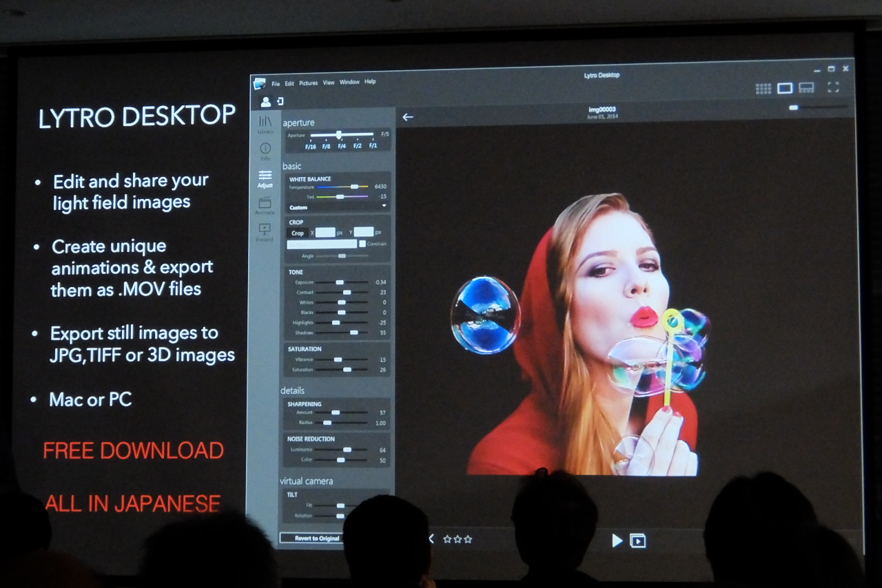Switch to grid thumbnail view
This screenshot has width=882, height=588.
[x=763, y=88]
